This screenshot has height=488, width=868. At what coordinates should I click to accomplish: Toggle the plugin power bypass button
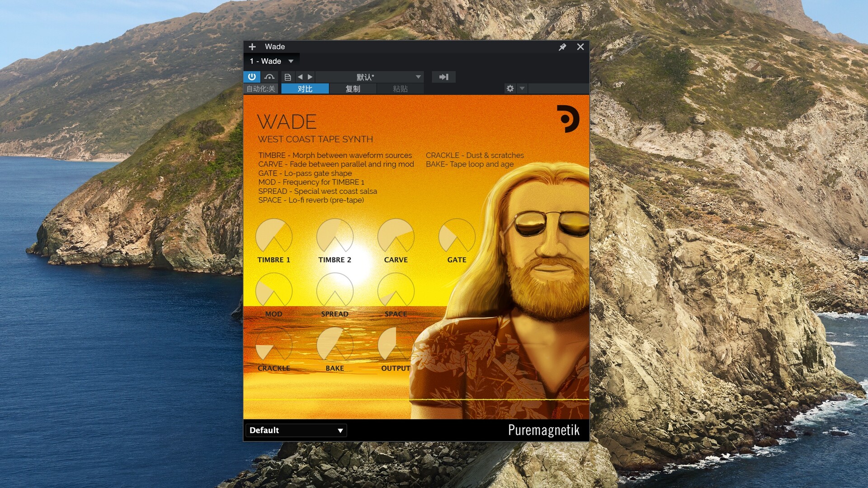[252, 77]
